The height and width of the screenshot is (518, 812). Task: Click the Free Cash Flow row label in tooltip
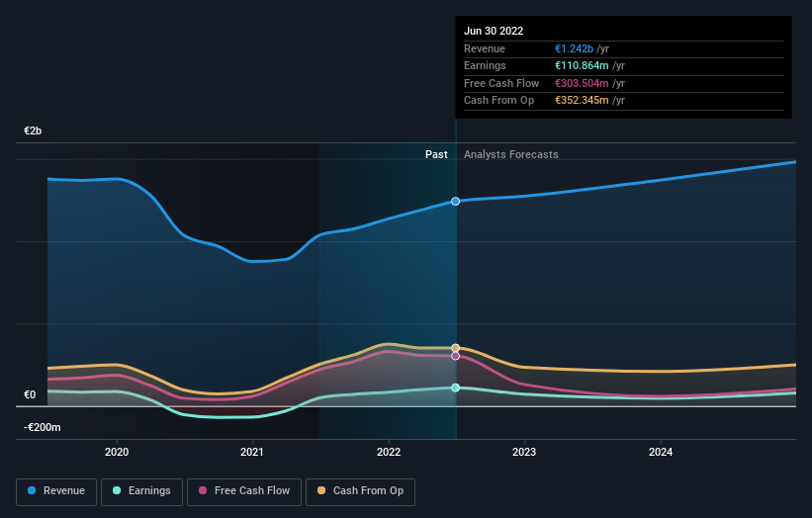tap(501, 83)
